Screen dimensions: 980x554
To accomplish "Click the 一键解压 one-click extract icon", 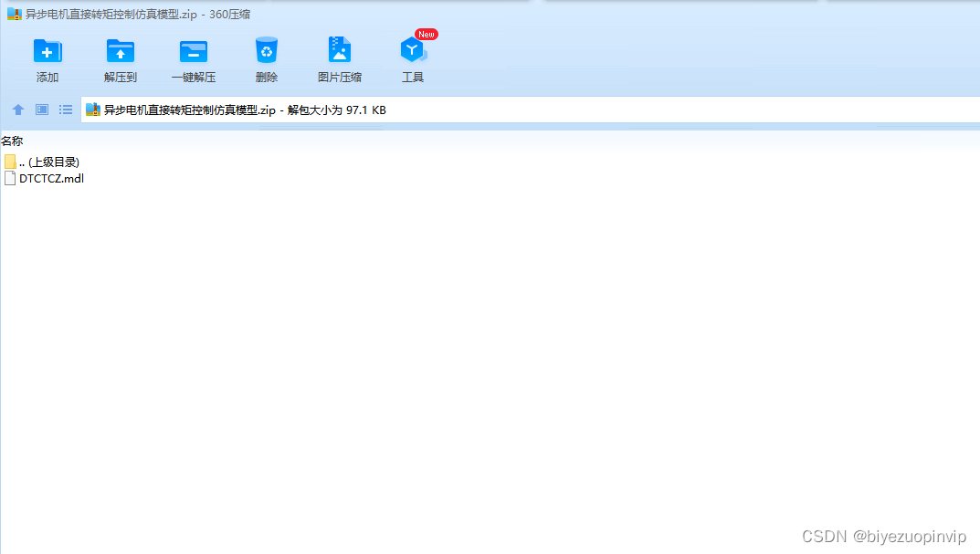I will pyautogui.click(x=193, y=57).
